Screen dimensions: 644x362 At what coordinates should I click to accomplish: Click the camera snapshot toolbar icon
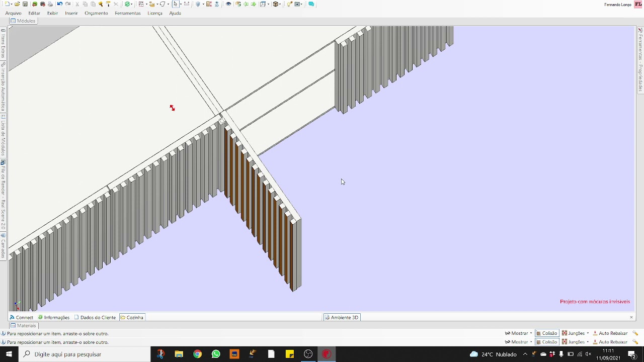tap(297, 4)
